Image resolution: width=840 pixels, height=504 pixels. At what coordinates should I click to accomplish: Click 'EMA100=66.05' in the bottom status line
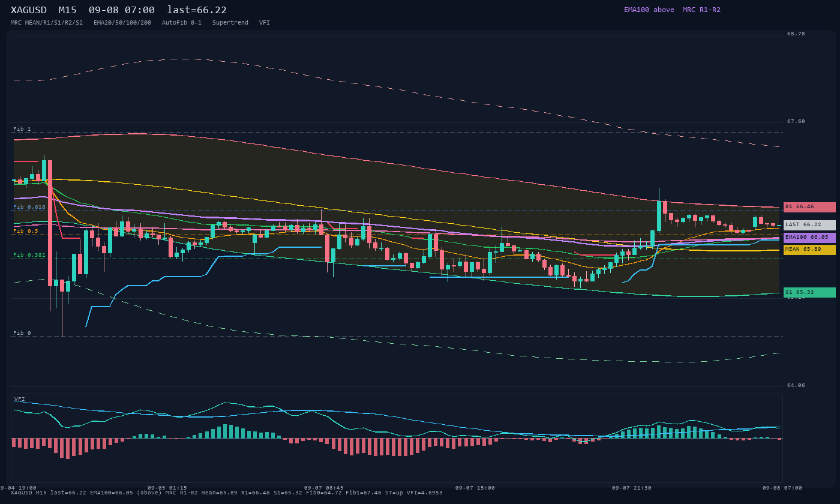112,493
